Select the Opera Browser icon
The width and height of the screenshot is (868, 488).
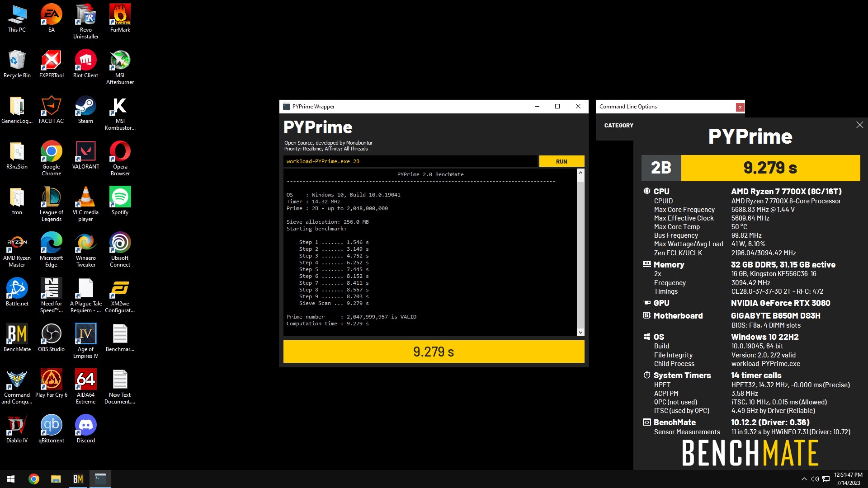point(120,159)
